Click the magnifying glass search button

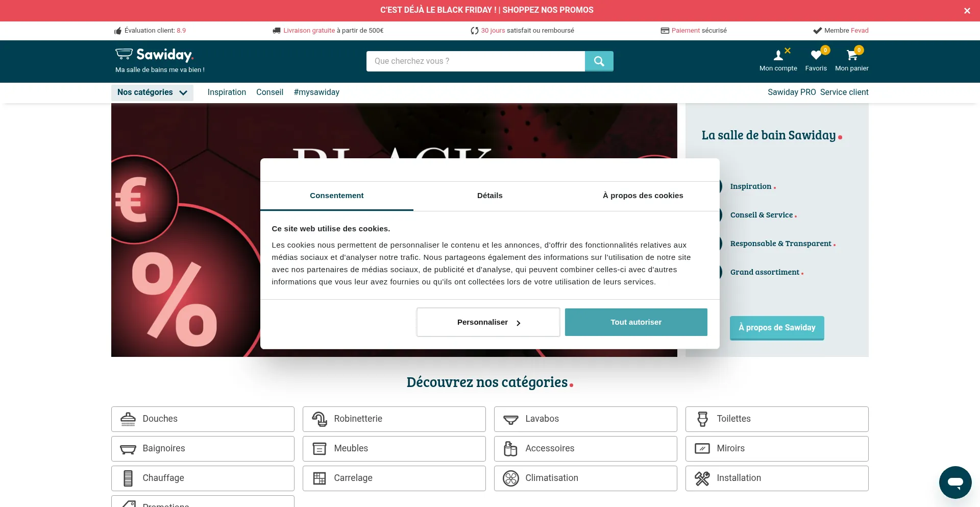tap(599, 61)
